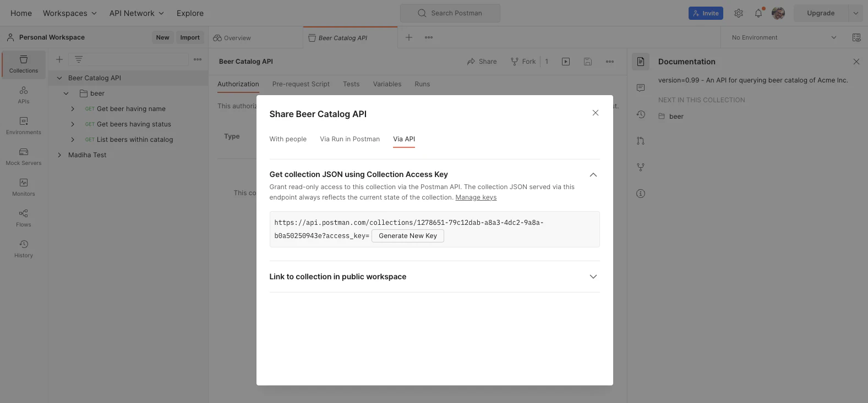Screen dimensions: 868x403
Task: Click the Run collection play icon
Action: pyautogui.click(x=566, y=62)
